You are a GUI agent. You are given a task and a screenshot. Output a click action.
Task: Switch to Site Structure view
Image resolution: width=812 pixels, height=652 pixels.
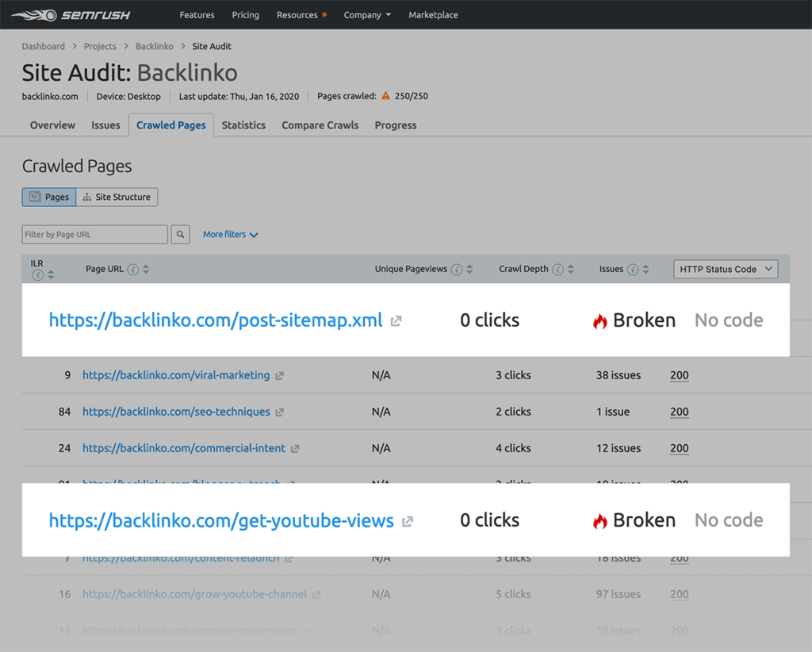(117, 197)
